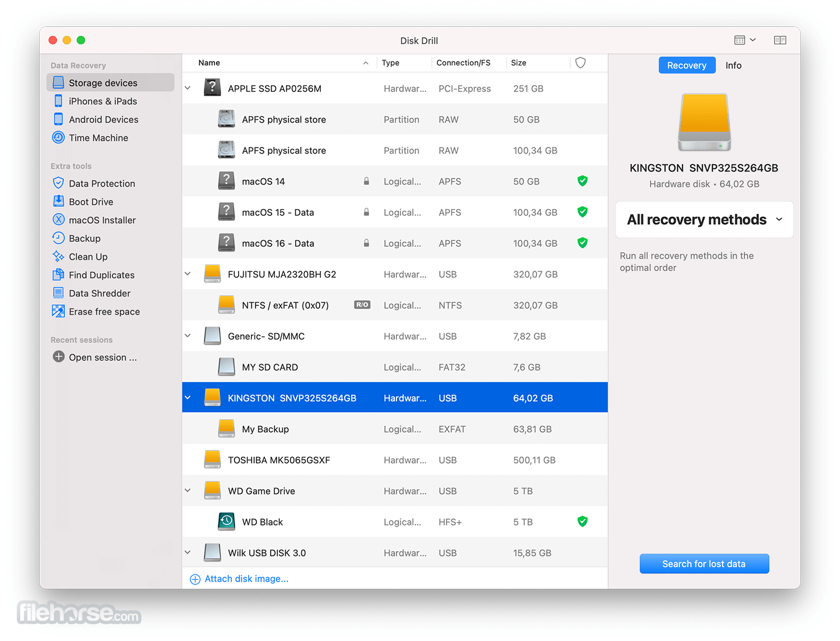This screenshot has height=641, width=840.
Task: Select the MY SD CARD volume row
Action: 395,367
